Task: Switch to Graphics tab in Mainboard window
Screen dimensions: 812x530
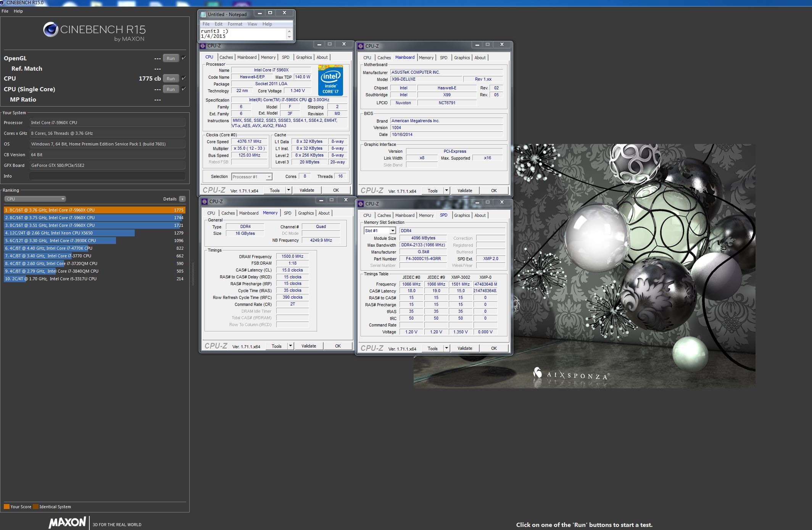Action: click(462, 58)
